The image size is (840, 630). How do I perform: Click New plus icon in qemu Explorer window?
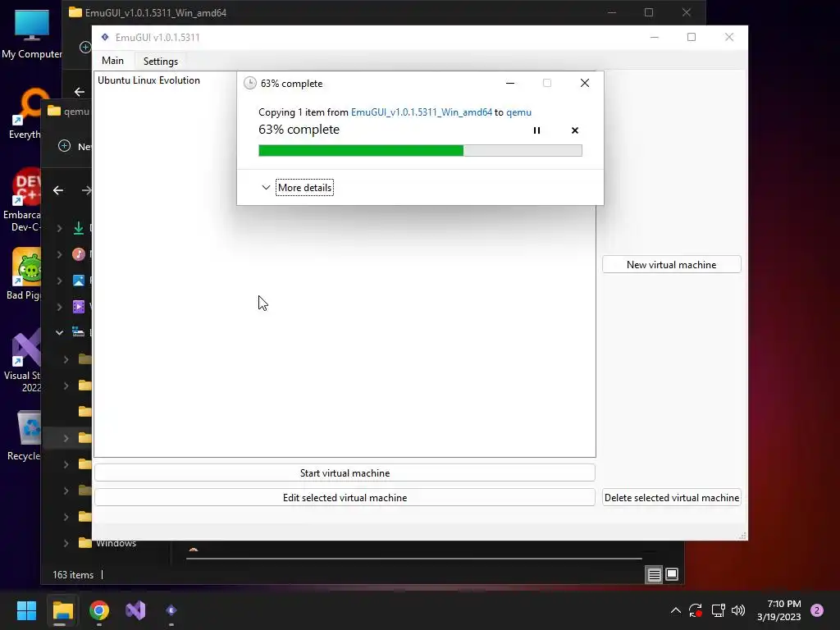(64, 146)
